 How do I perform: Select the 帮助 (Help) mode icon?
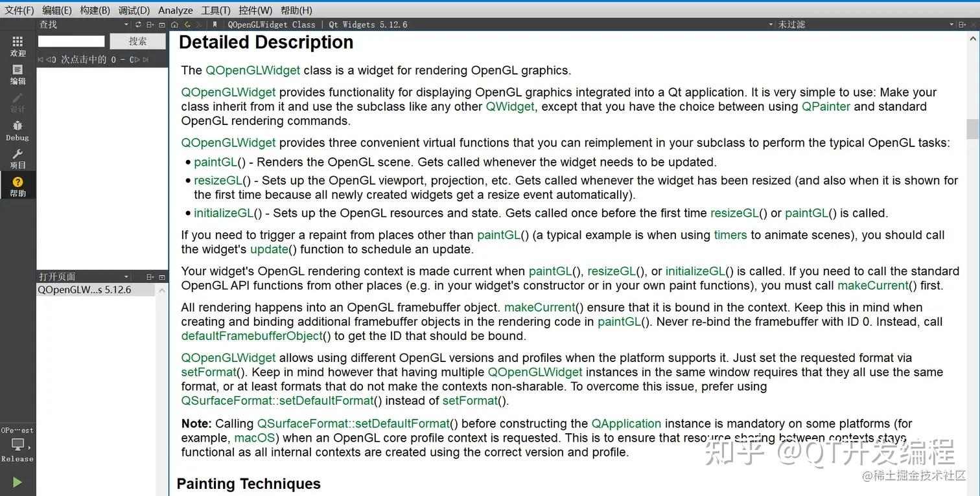[x=17, y=188]
